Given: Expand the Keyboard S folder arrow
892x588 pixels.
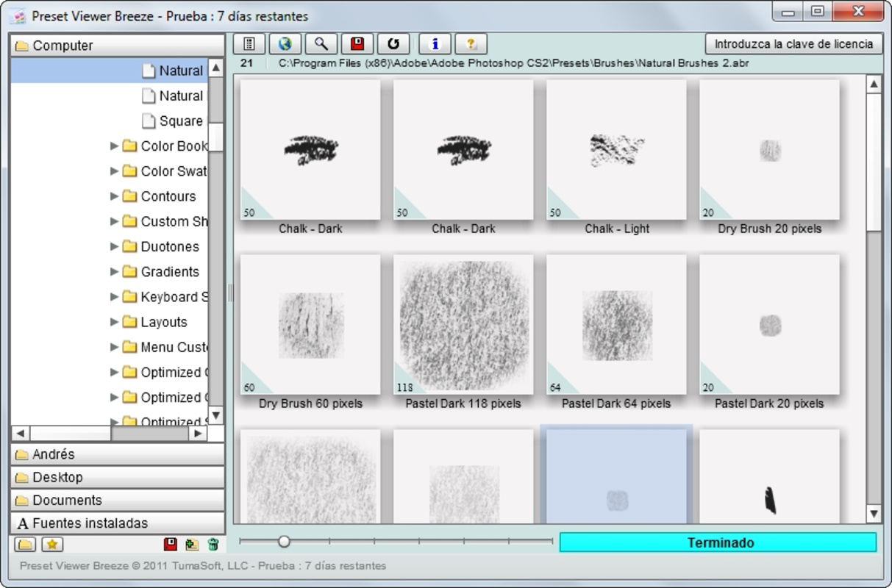Looking at the screenshot, I should [x=114, y=296].
